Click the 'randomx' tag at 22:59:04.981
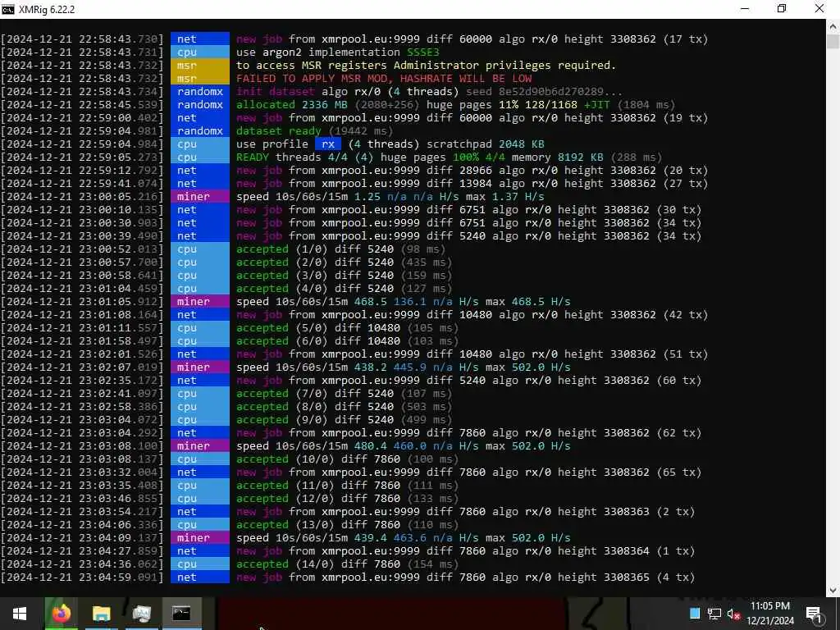Viewport: 840px width, 630px height. tap(200, 130)
